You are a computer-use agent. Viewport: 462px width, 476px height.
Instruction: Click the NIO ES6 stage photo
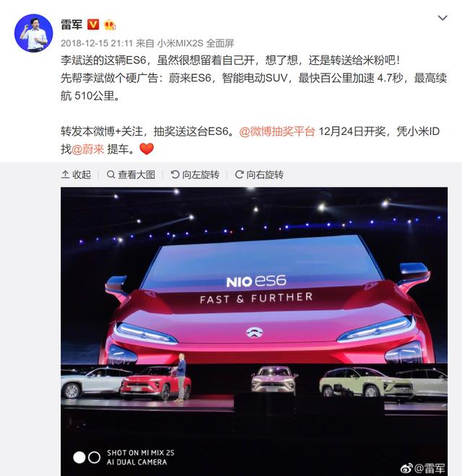254,332
